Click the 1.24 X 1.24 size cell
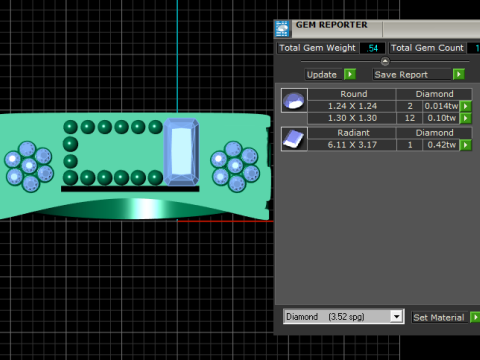This screenshot has height=360, width=480. point(352,106)
